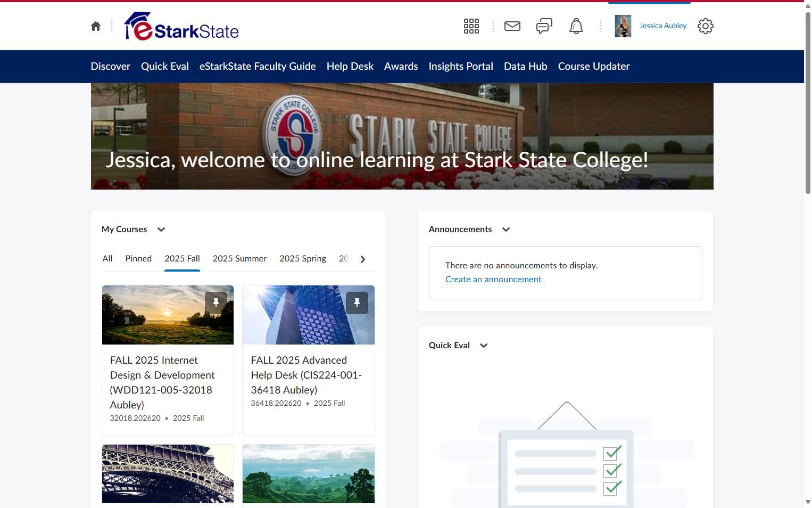Viewport: 812px width, 508px height.
Task: Select the 2025 Spring tab
Action: point(303,259)
